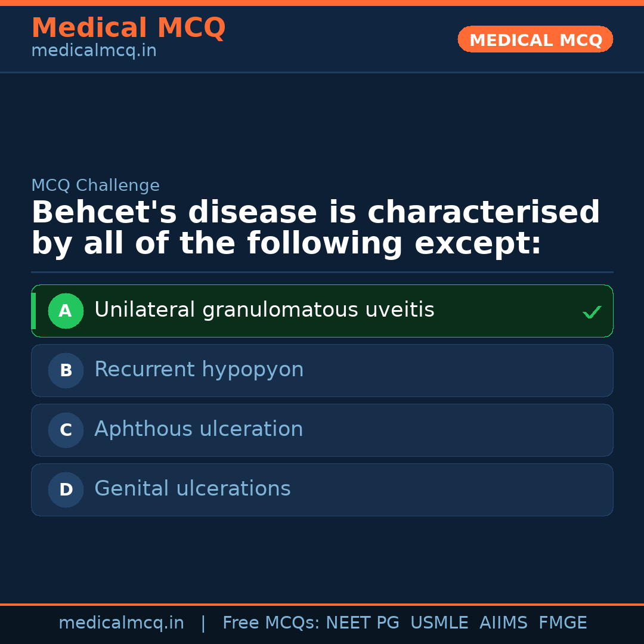This screenshot has height=644, width=644.
Task: Click the green checkmark icon
Action: [592, 312]
